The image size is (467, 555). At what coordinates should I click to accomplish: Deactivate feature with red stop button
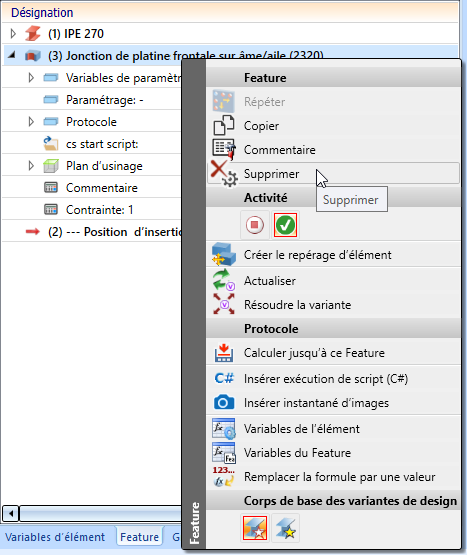pos(255,225)
